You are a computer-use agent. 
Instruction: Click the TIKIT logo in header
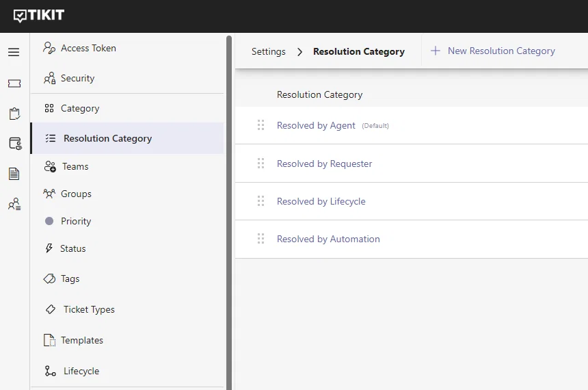39,15
